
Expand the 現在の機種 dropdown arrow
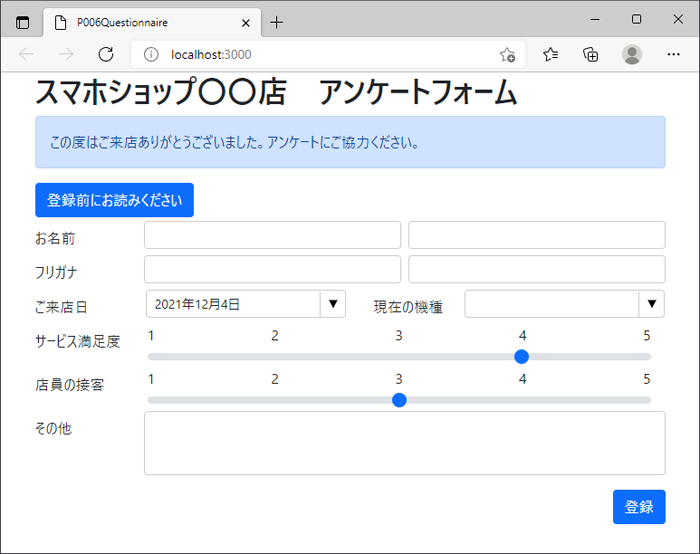[652, 304]
